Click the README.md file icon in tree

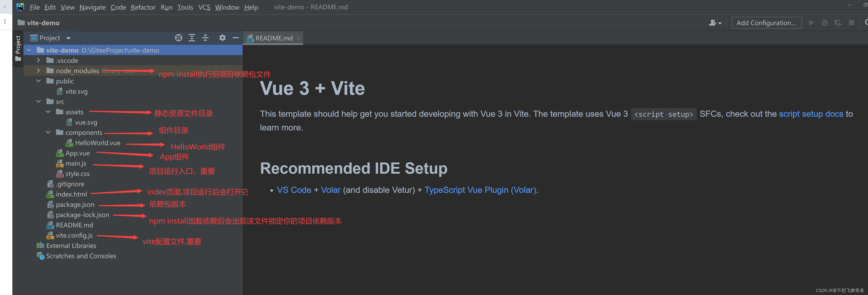pyautogui.click(x=50, y=225)
